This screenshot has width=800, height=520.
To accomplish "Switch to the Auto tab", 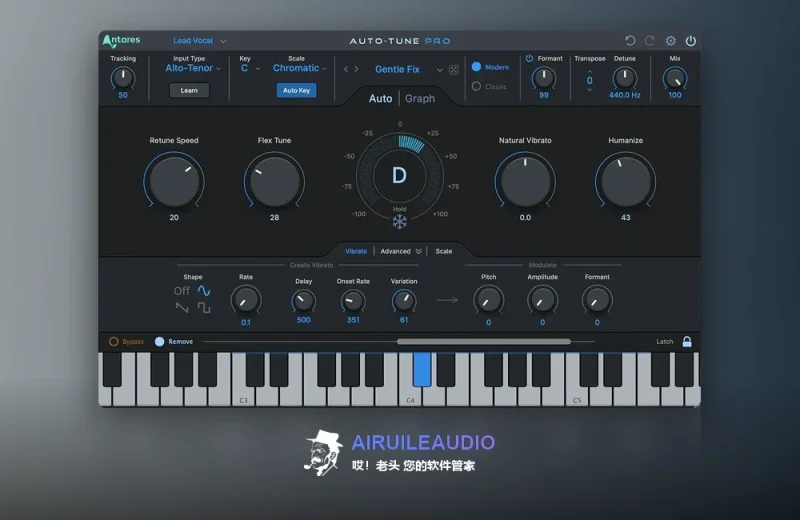I will [381, 98].
